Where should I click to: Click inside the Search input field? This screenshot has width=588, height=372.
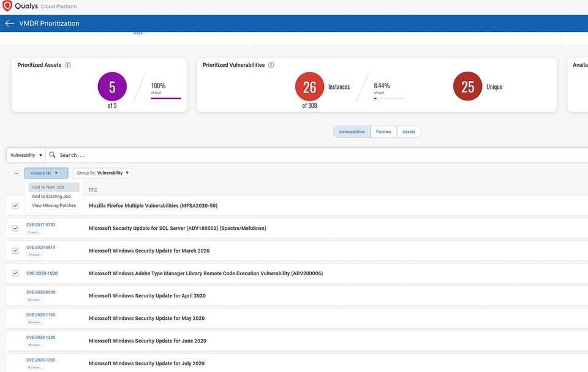pos(123,154)
